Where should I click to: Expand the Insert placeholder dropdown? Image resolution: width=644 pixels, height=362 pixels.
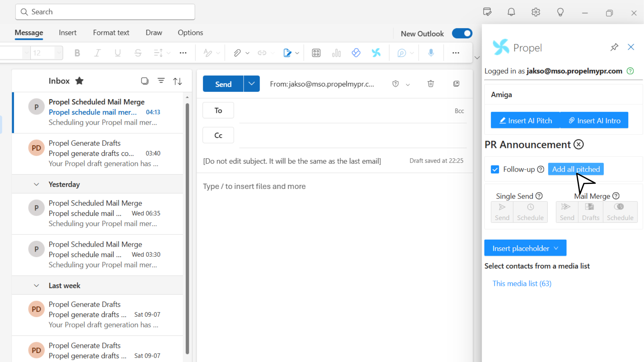(556, 248)
